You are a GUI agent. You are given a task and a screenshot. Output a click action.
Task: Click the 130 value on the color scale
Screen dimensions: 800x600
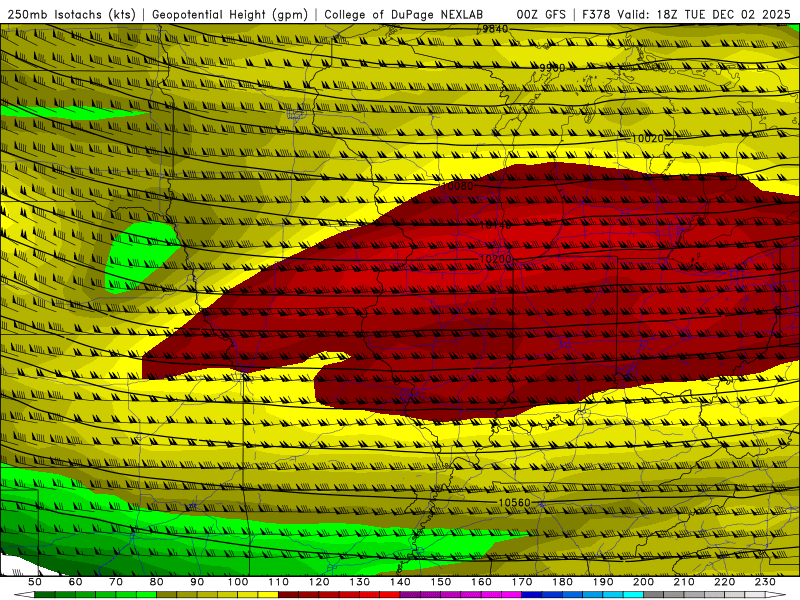360,582
